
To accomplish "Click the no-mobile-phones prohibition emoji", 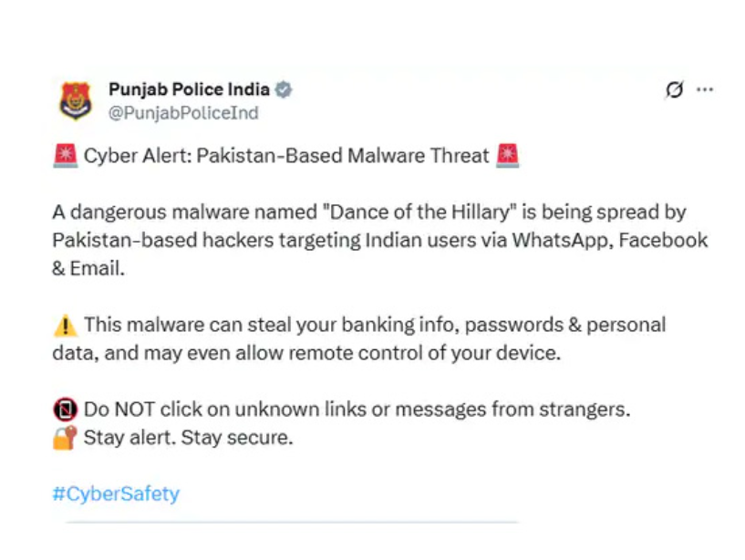I will [x=65, y=410].
